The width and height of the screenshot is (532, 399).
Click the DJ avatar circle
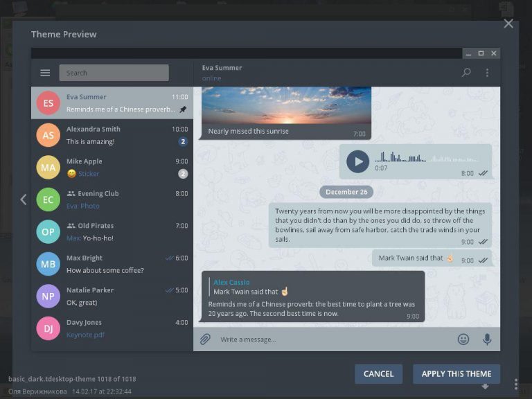point(48,328)
